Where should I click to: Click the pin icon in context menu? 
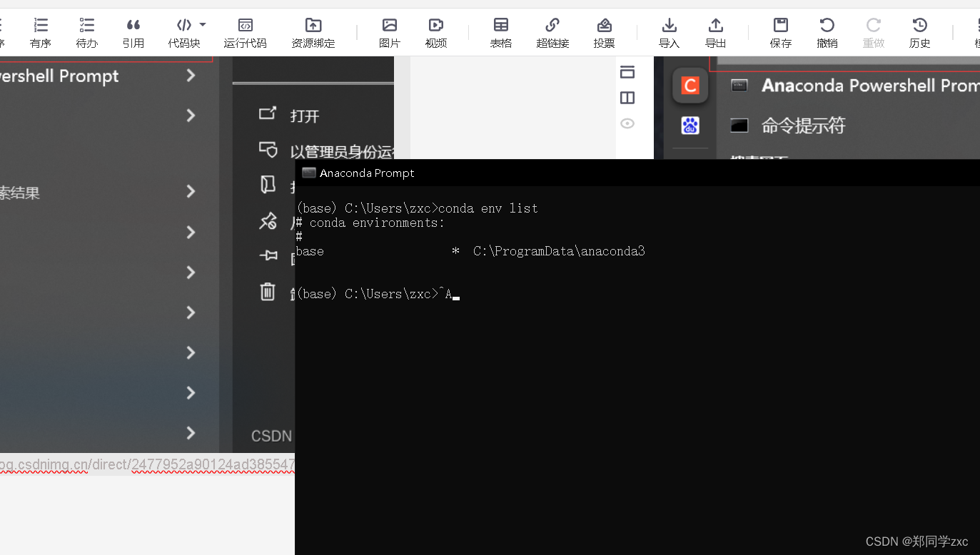tap(268, 255)
